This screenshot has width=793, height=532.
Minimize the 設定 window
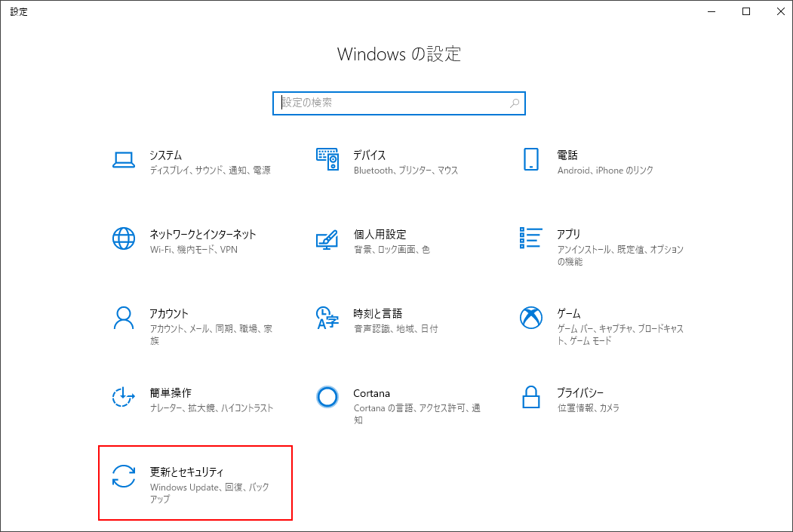712,11
